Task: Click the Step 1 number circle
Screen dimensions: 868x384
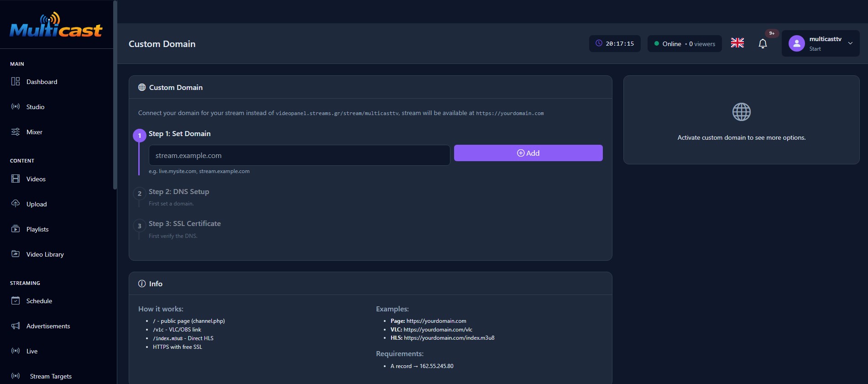Action: point(139,136)
